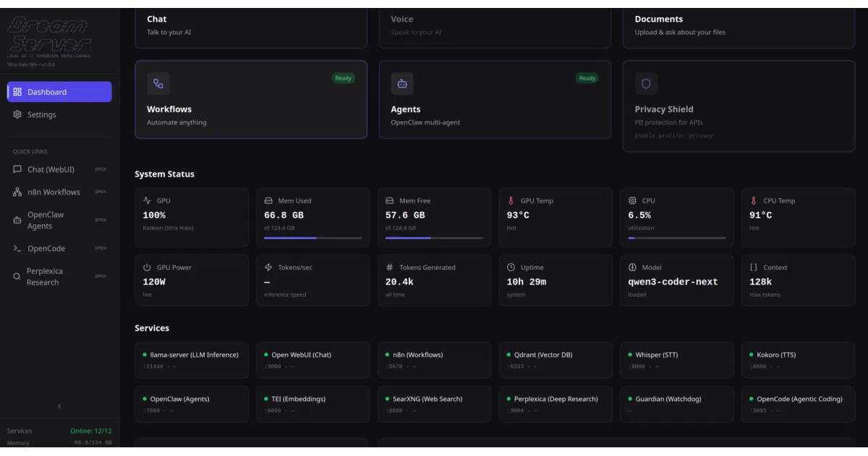This screenshot has height=456, width=868.
Task: Click the Model brain icon
Action: pyautogui.click(x=632, y=267)
